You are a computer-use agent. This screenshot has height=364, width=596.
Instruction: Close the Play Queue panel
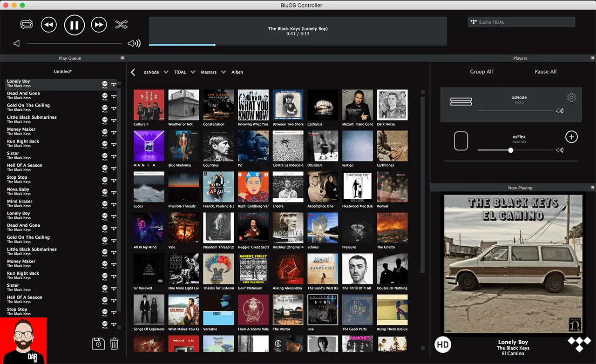(122, 58)
